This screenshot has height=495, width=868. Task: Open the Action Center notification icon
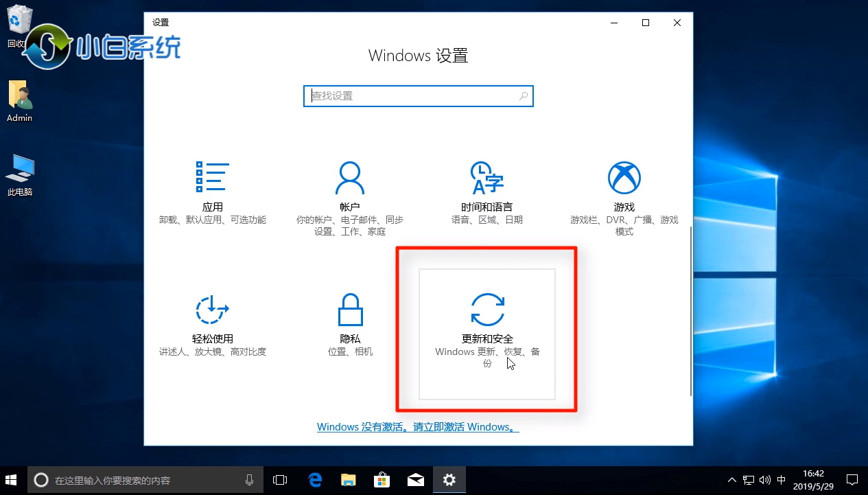tap(852, 480)
